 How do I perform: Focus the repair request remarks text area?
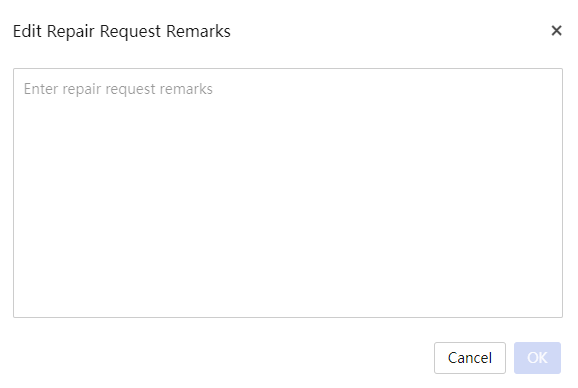pos(288,193)
